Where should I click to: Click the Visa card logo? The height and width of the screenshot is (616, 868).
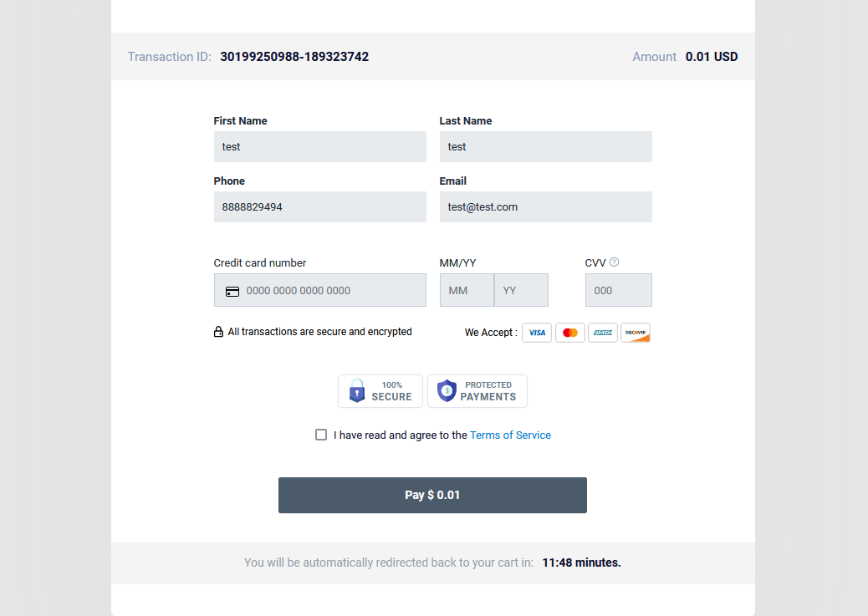536,333
